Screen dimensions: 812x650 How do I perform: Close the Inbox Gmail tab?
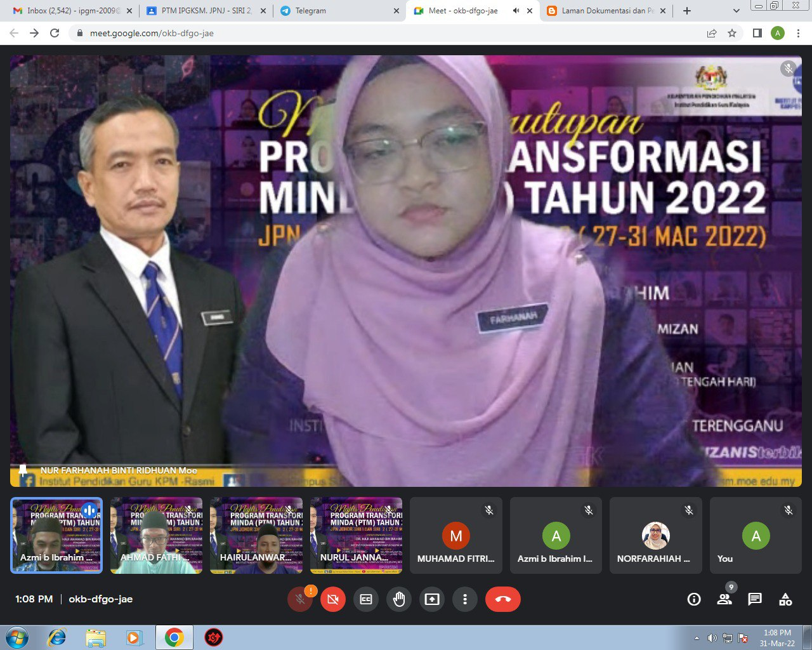tap(129, 11)
